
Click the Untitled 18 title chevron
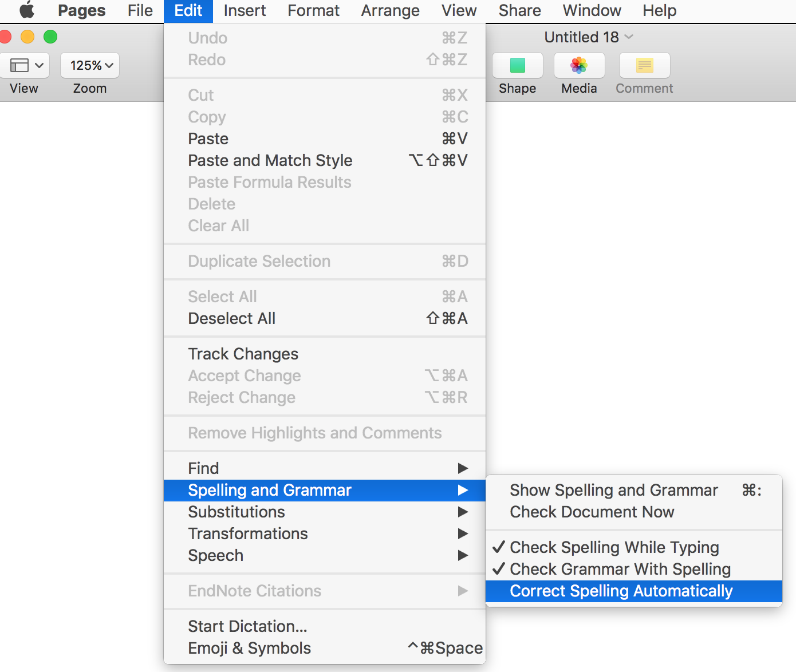[629, 37]
